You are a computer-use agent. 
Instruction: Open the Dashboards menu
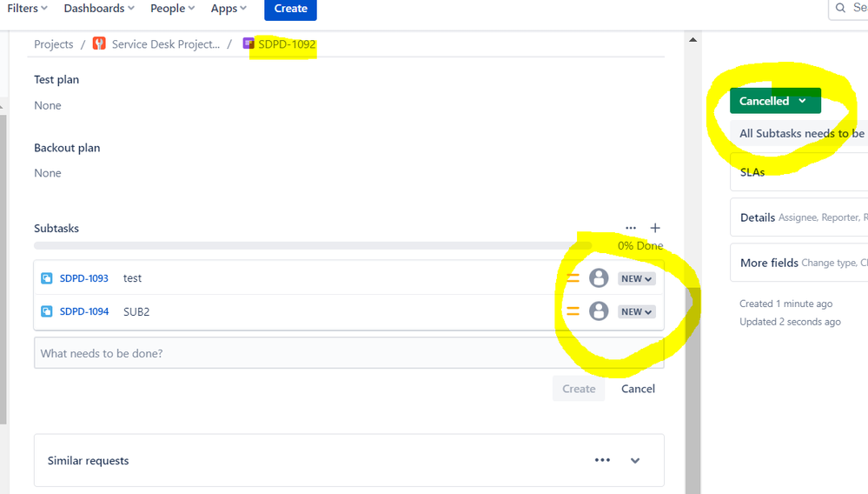[x=99, y=9]
